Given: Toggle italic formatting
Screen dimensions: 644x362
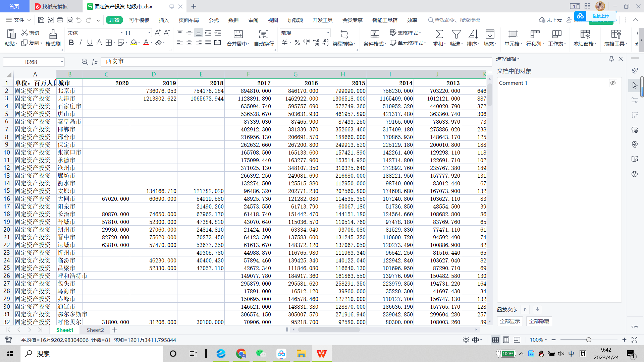Looking at the screenshot, I should 80,43.
